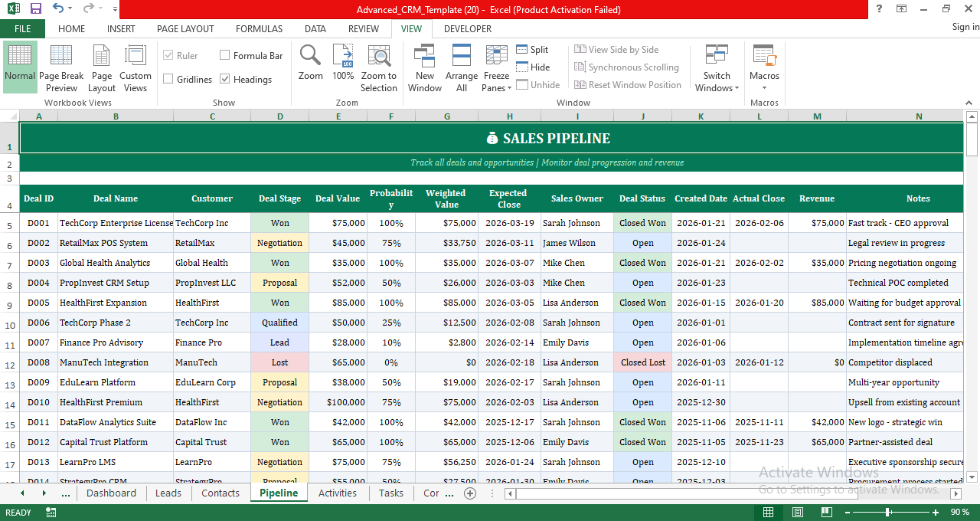Click 90 % zoom level
This screenshot has width=980, height=521.
tap(960, 512)
